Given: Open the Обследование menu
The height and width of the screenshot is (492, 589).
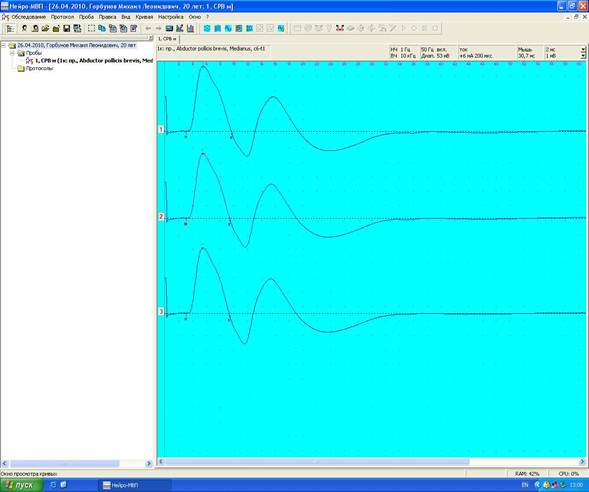Looking at the screenshot, I should 28,17.
